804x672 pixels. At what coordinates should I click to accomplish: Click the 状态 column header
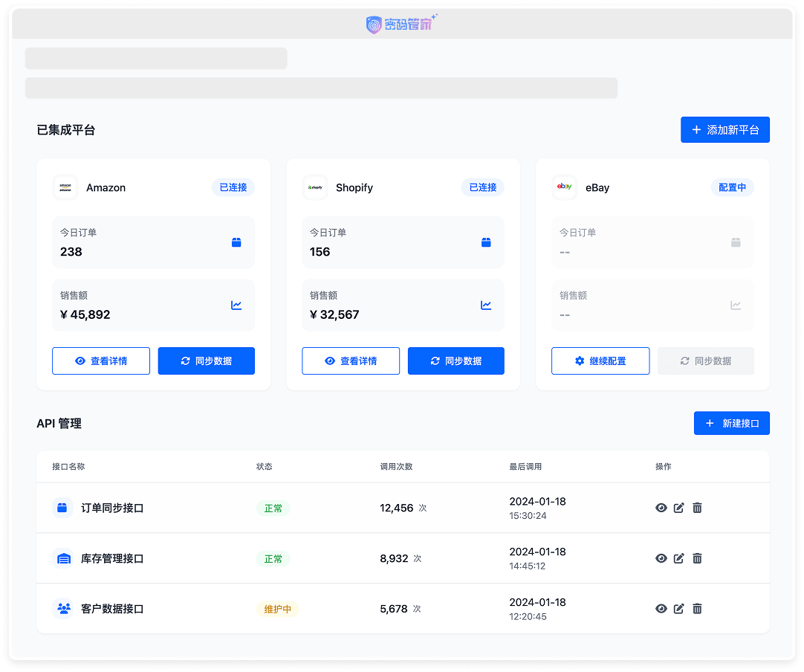[x=264, y=467]
